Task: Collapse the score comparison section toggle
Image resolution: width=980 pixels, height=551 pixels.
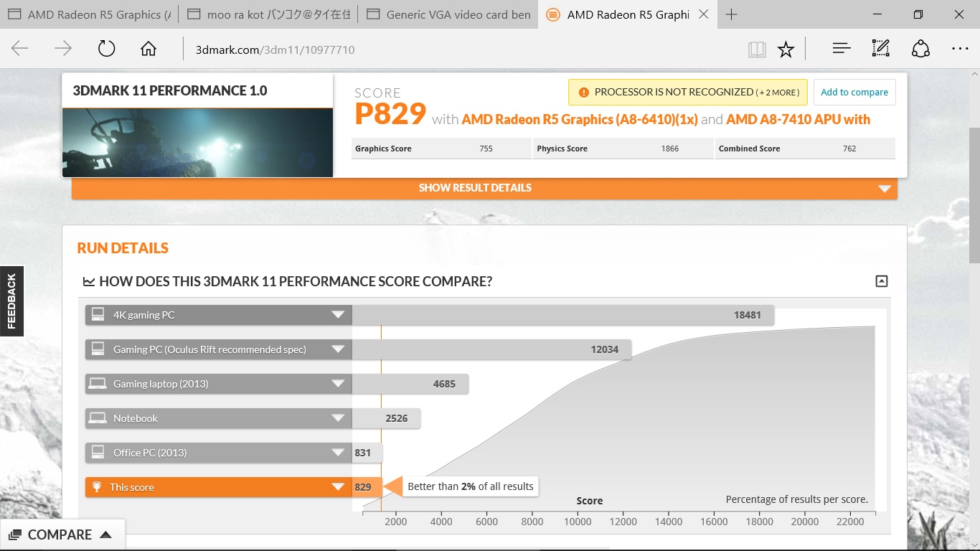Action: coord(882,281)
